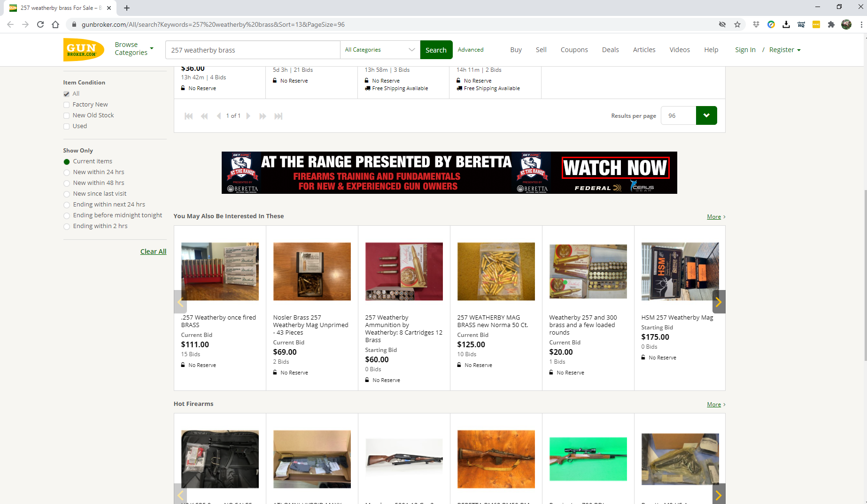This screenshot has height=504, width=867.
Task: Open HSM 257 Weatherby Mag thumbnail
Action: (680, 271)
